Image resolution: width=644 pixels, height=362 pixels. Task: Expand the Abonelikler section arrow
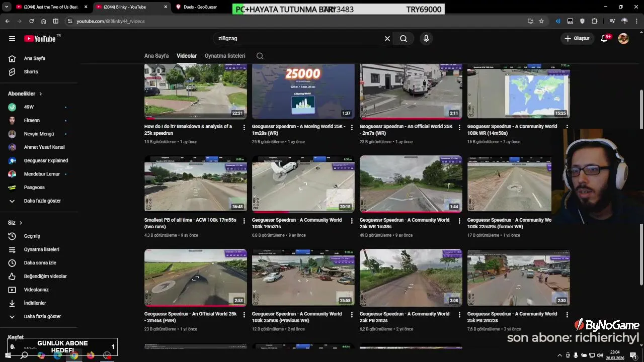tap(41, 94)
